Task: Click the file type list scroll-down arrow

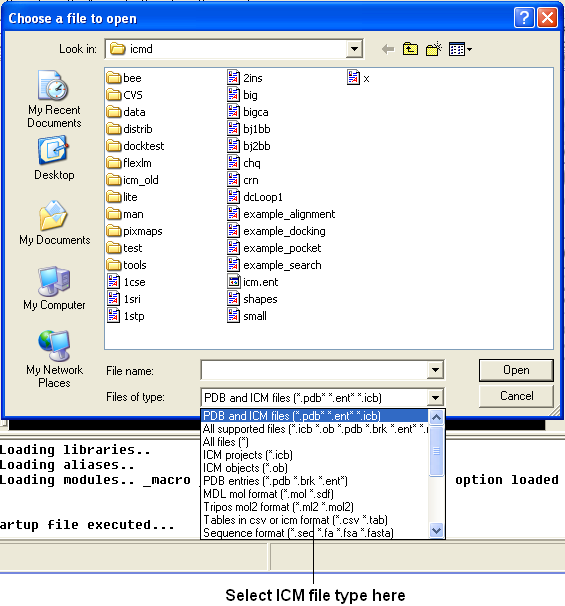Action: [x=437, y=531]
